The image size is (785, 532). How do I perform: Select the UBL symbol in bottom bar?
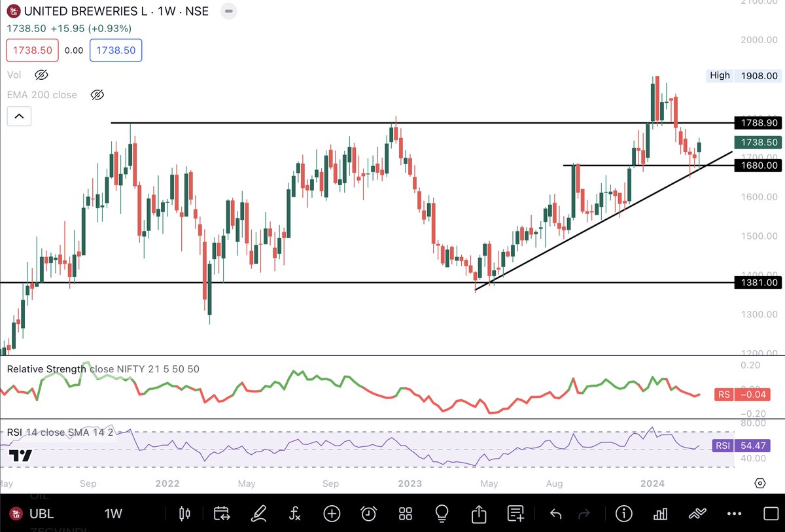41,514
